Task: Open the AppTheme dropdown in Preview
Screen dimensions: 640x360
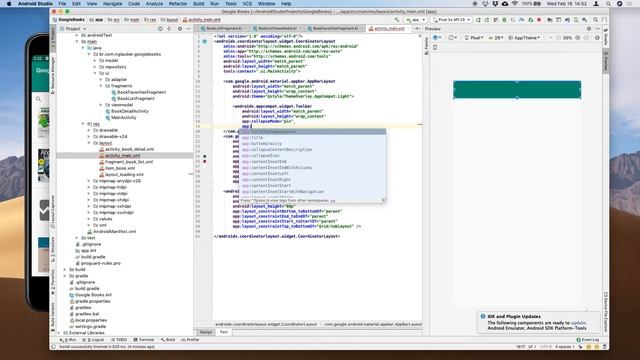Action: (x=524, y=38)
